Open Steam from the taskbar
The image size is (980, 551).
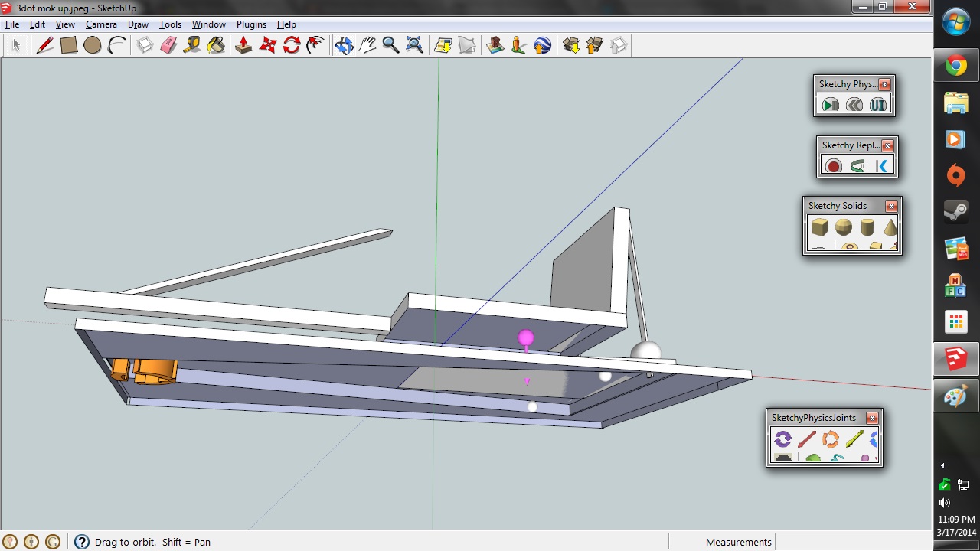(956, 212)
